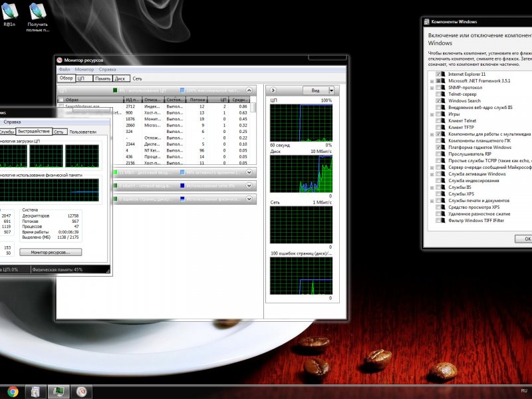Activate Resource Monitor from its taskbar icon
This screenshot has width=532, height=399.
click(x=81, y=392)
